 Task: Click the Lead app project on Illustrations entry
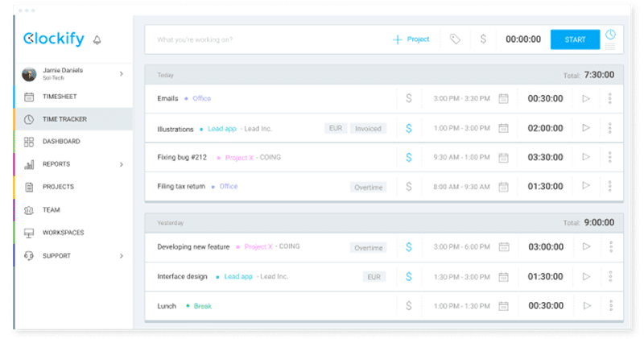coord(222,129)
